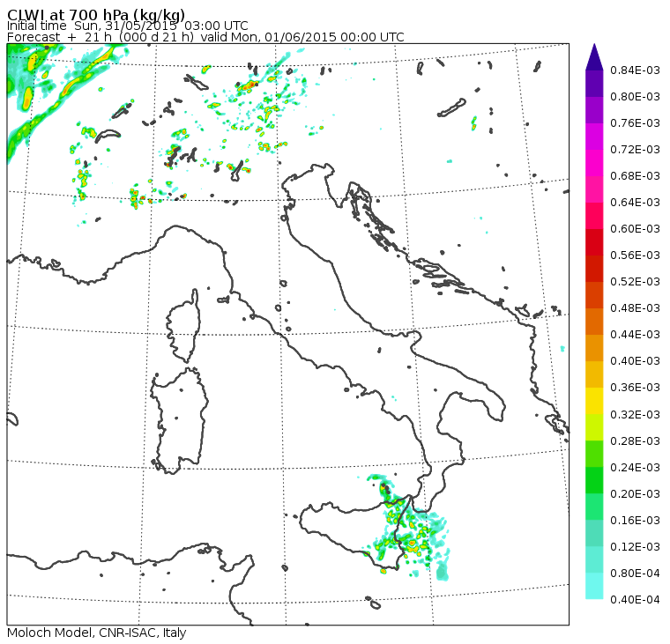Click the 0.48E-03 colorbar label

point(635,308)
